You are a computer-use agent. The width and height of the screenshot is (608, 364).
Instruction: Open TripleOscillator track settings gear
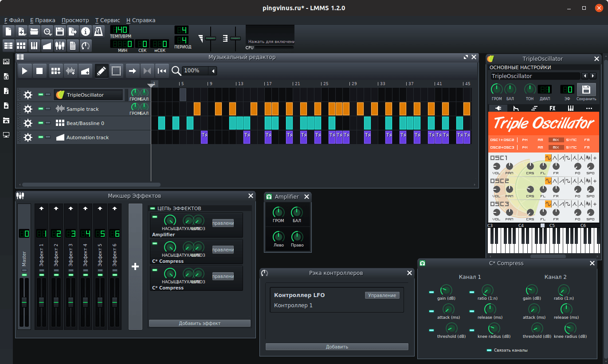tap(28, 94)
